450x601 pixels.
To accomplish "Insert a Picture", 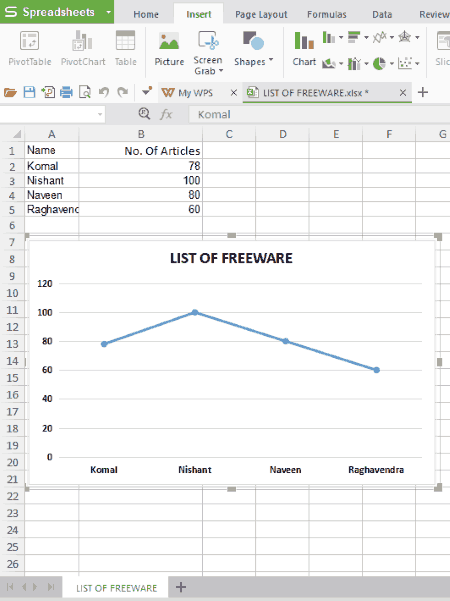I will coord(169,48).
